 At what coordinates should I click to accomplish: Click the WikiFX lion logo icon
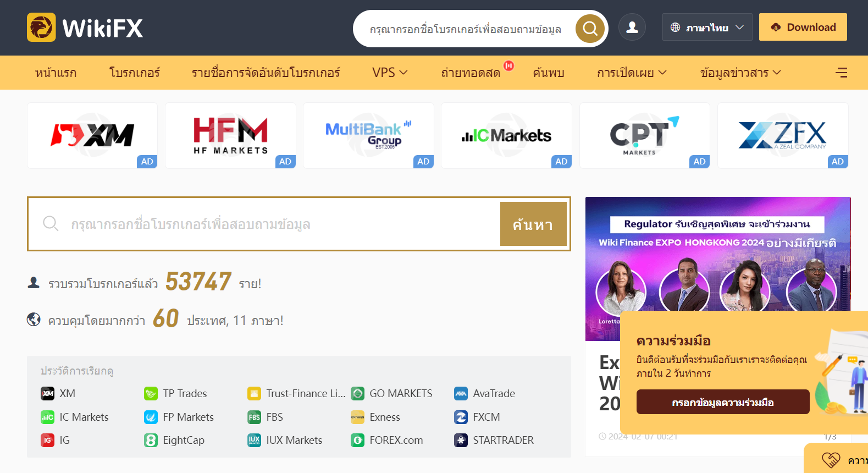tap(41, 28)
